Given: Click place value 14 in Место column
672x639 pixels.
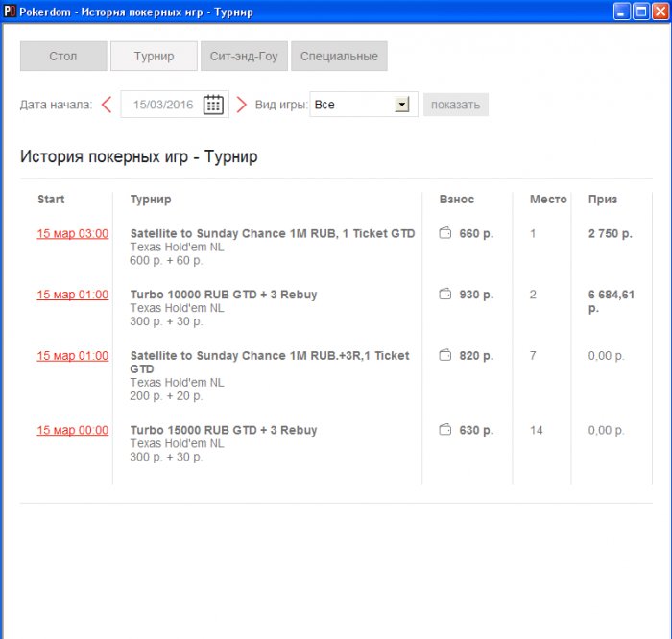Looking at the screenshot, I should pos(536,430).
